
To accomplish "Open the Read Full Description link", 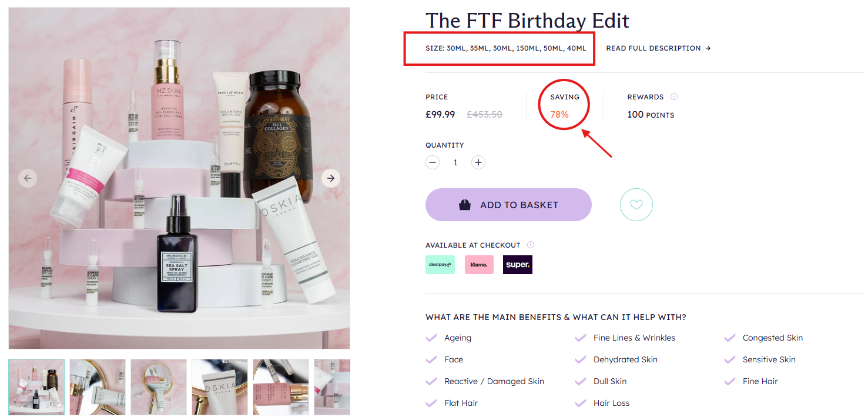I will pos(658,48).
